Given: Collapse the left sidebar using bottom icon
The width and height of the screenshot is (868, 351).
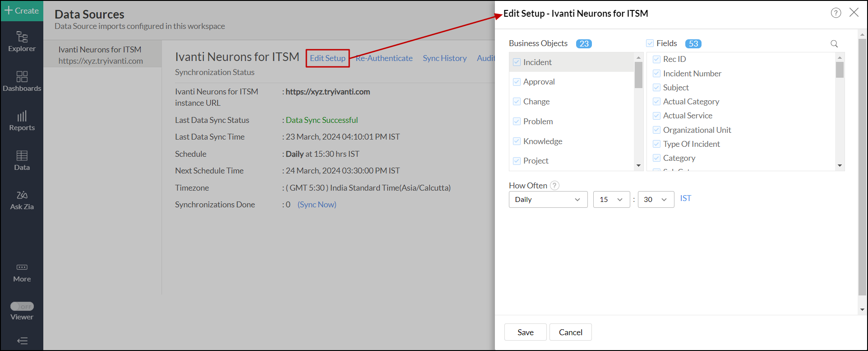Looking at the screenshot, I should coord(22,341).
